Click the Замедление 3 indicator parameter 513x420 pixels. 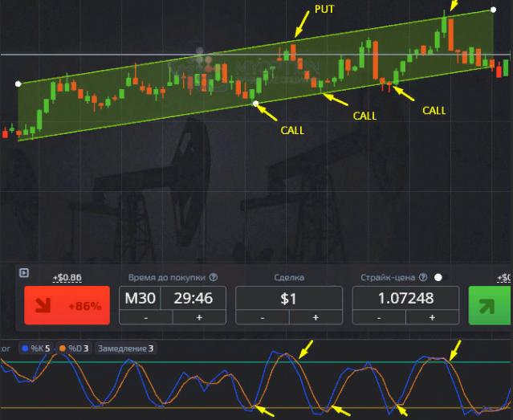[x=126, y=349]
